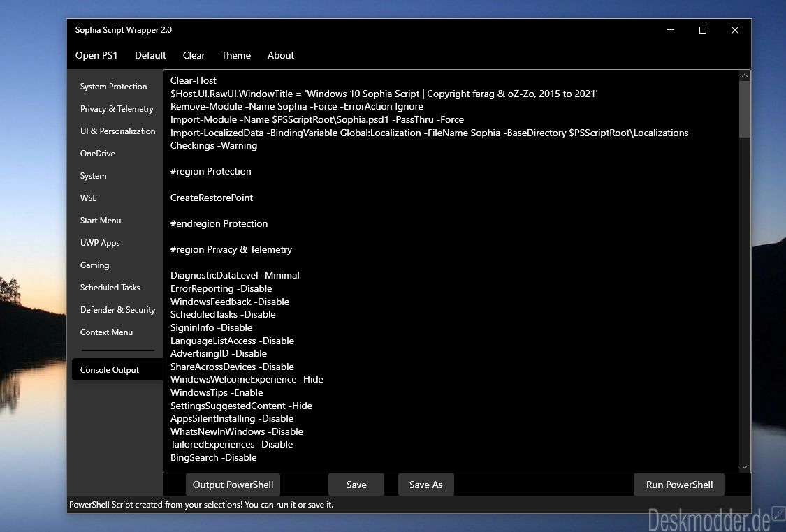Select the OneDrive sidebar item
This screenshot has width=786, height=532.
pyautogui.click(x=97, y=154)
